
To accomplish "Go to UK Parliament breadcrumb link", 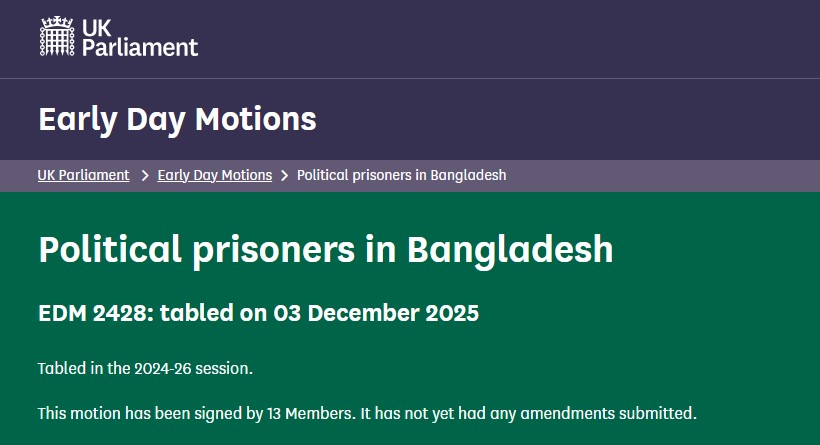I will tap(84, 175).
